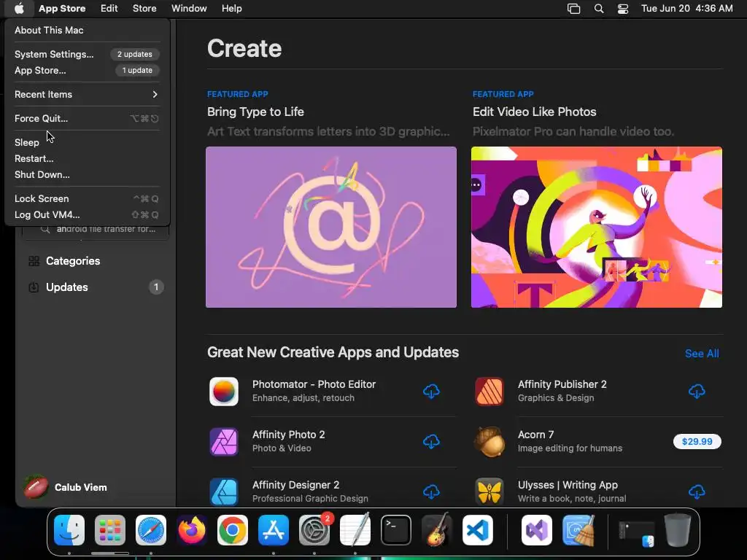Open the Edit Video Like Photos artwork
This screenshot has height=560, width=747.
597,227
